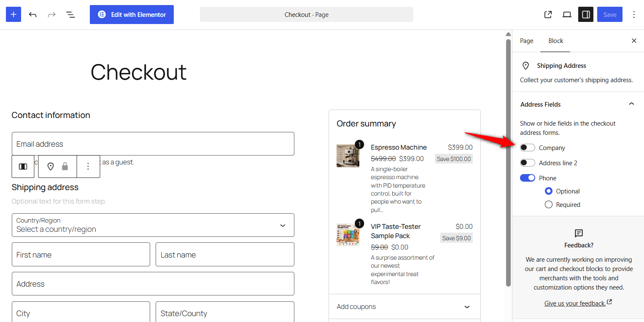
Task: Disable the Phone field toggle
Action: click(x=527, y=178)
